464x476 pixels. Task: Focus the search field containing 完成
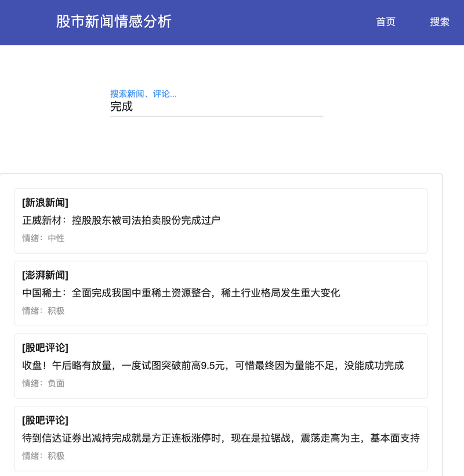[x=216, y=107]
